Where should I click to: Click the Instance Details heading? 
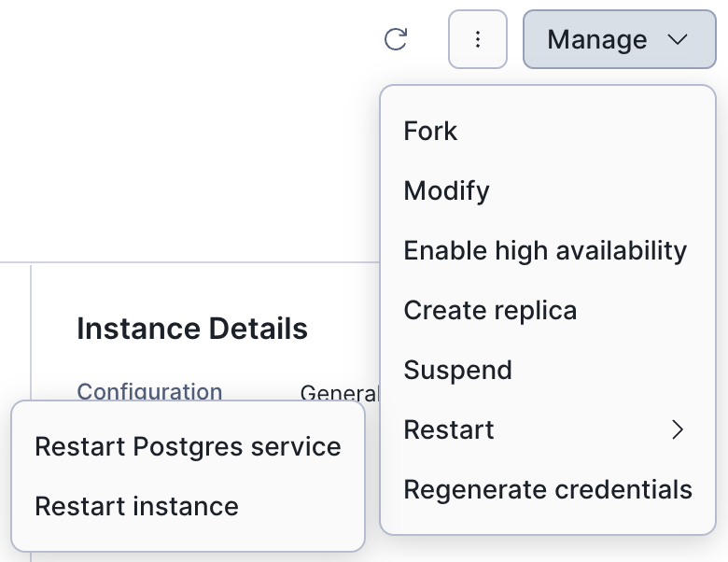tap(192, 329)
